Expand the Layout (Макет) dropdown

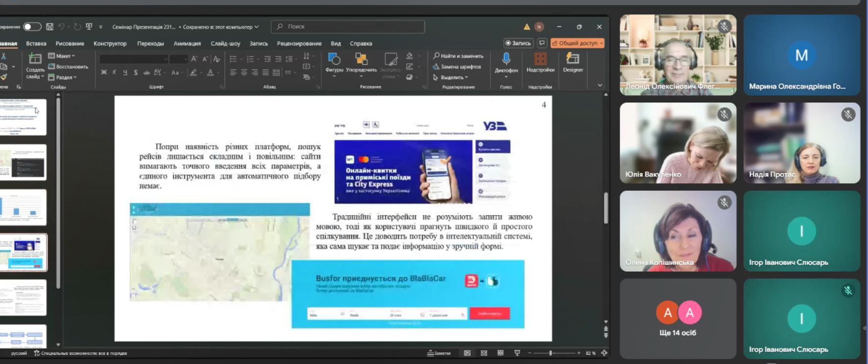click(62, 56)
